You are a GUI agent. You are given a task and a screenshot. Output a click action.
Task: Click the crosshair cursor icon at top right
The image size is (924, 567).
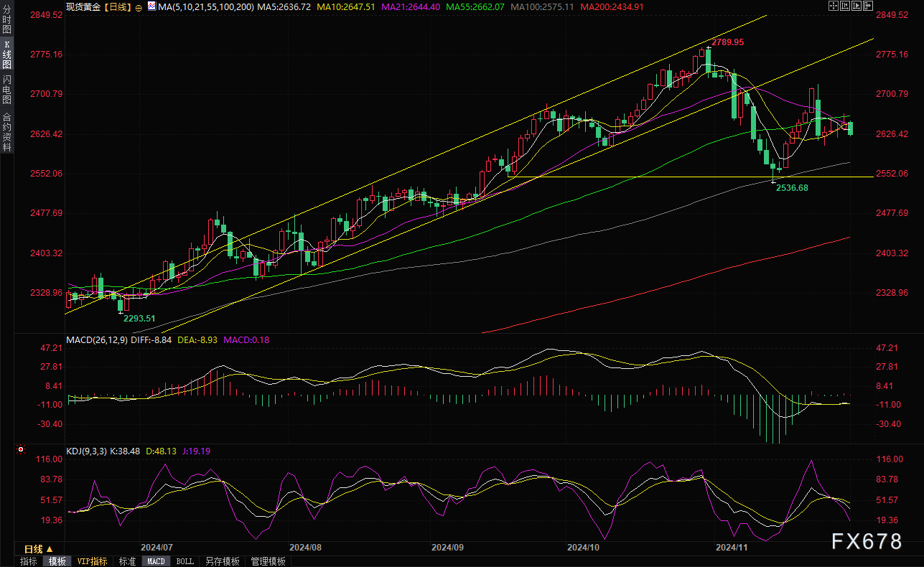[832, 6]
